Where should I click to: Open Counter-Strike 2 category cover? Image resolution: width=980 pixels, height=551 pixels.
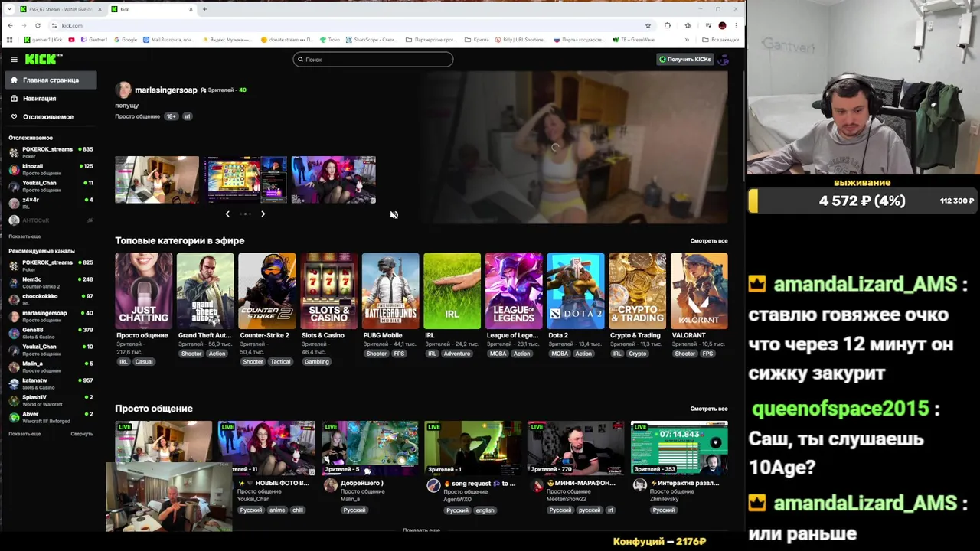click(267, 291)
